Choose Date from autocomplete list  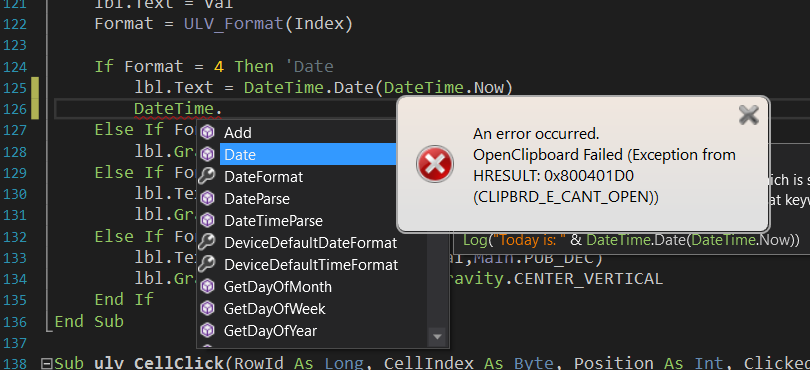click(x=308, y=155)
